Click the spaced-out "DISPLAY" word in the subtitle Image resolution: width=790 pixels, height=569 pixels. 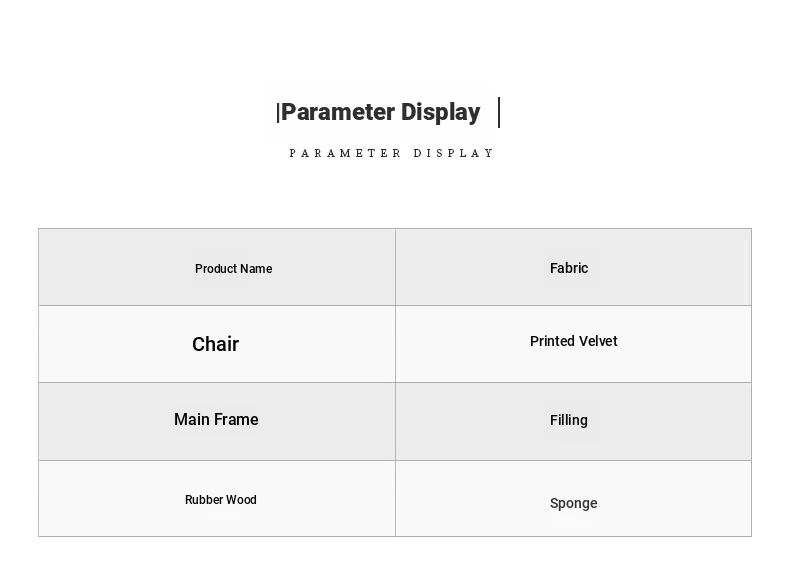click(454, 154)
